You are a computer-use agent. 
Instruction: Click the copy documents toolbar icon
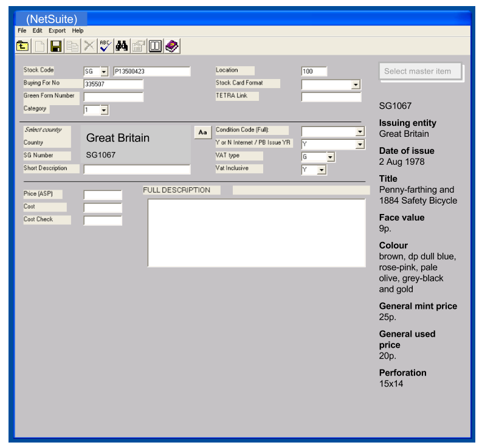click(x=72, y=46)
